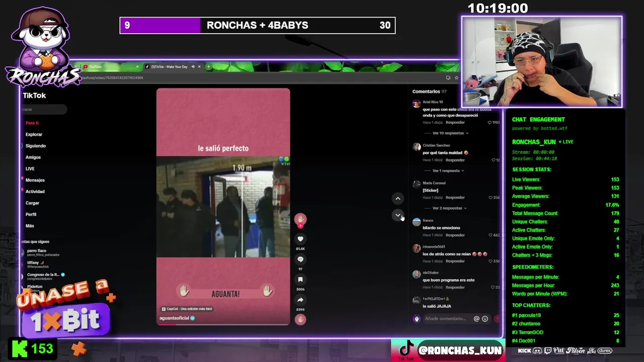Bookmark the page with the star icon
The width and height of the screenshot is (644, 362).
[456, 77]
